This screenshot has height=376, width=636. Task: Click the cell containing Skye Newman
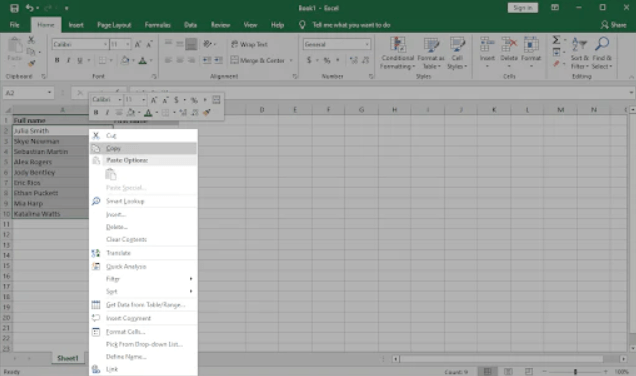tap(51, 141)
